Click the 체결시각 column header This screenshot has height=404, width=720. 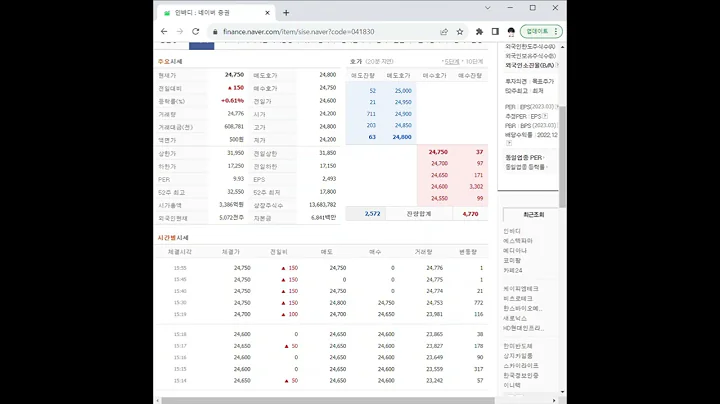point(180,252)
